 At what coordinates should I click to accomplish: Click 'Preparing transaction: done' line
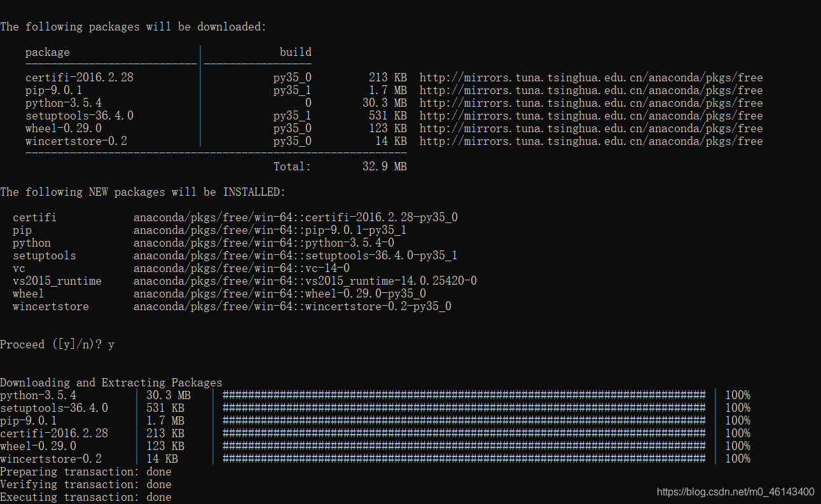click(x=86, y=472)
